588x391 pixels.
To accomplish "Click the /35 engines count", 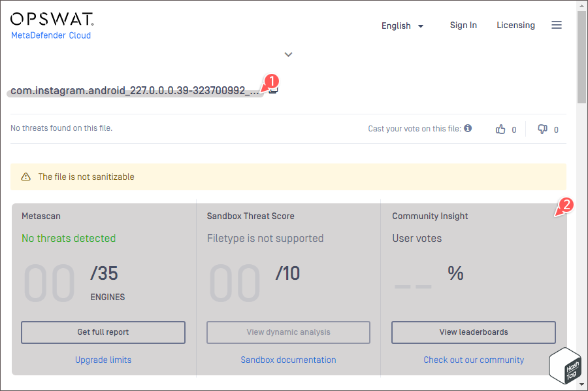I will (104, 273).
